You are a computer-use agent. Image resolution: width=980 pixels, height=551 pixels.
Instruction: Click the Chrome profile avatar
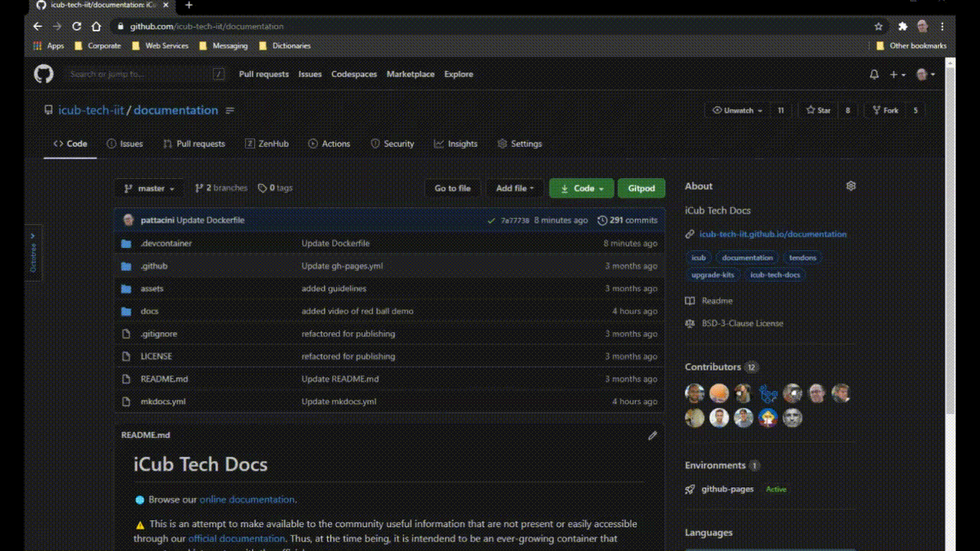click(x=923, y=26)
